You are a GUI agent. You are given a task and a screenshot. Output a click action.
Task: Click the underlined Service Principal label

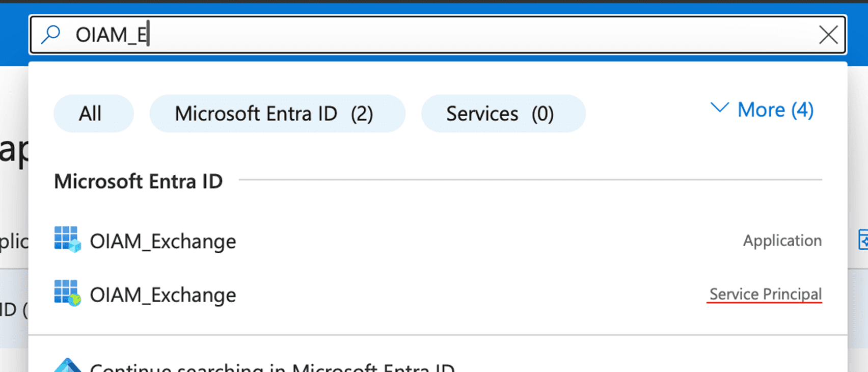click(x=765, y=294)
